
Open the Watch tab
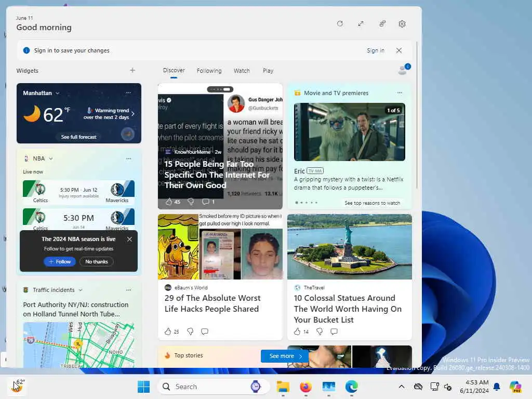point(242,71)
